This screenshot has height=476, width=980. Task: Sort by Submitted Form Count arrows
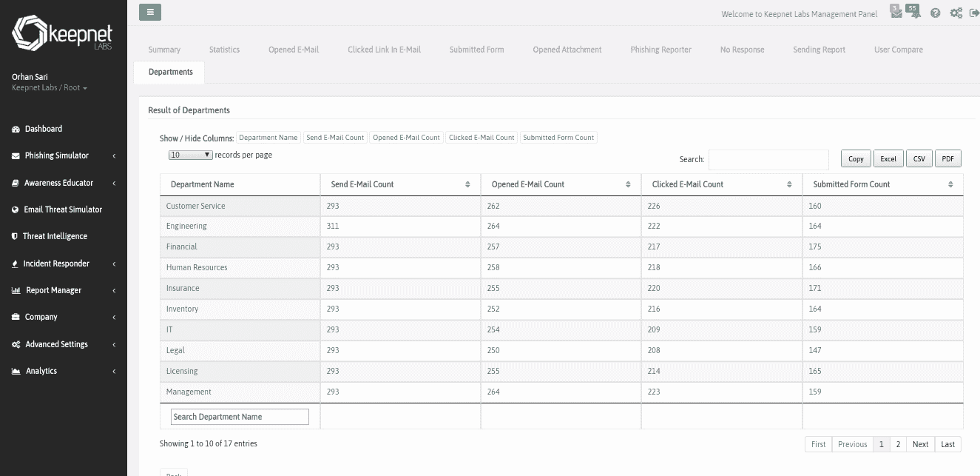coord(950,184)
